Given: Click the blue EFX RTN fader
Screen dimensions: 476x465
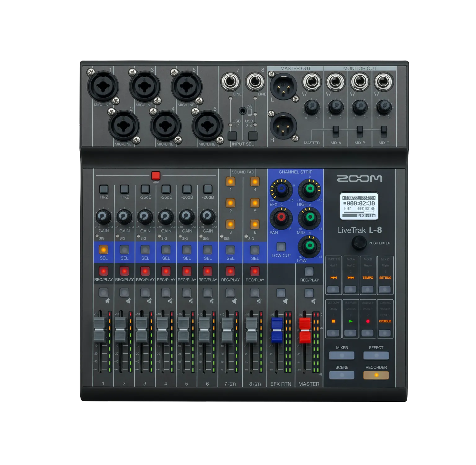Looking at the screenshot, I should 277,330.
